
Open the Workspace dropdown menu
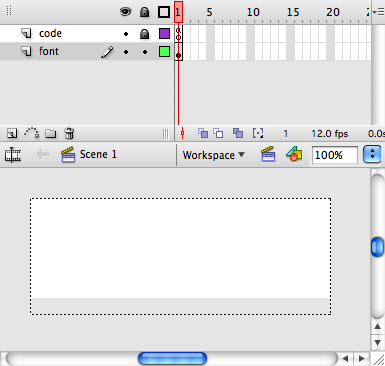214,155
